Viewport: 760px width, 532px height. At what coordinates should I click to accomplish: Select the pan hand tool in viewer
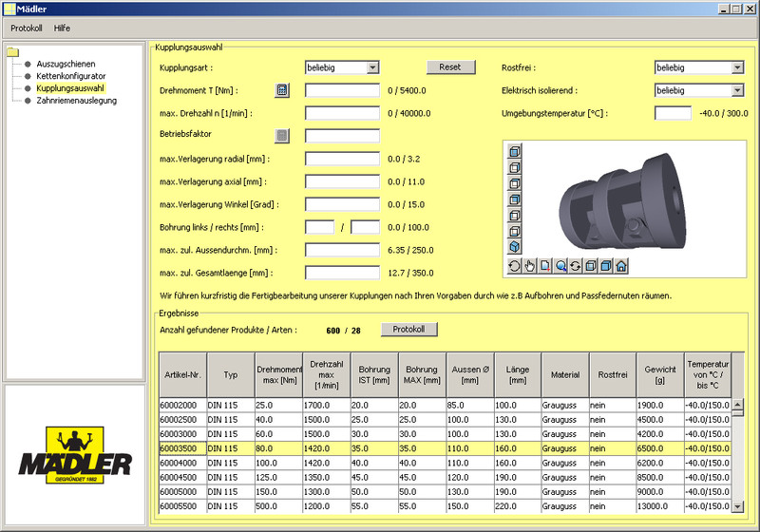[530, 266]
